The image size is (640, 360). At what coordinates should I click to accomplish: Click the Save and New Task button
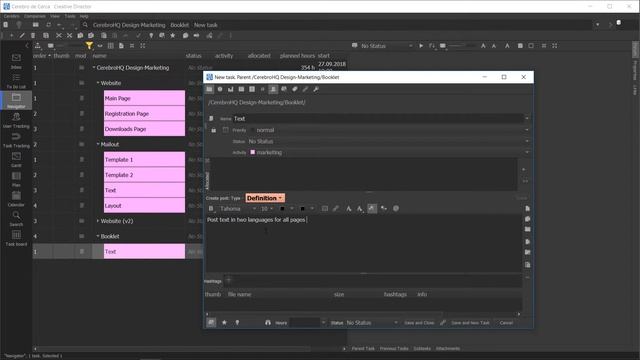click(x=470, y=322)
